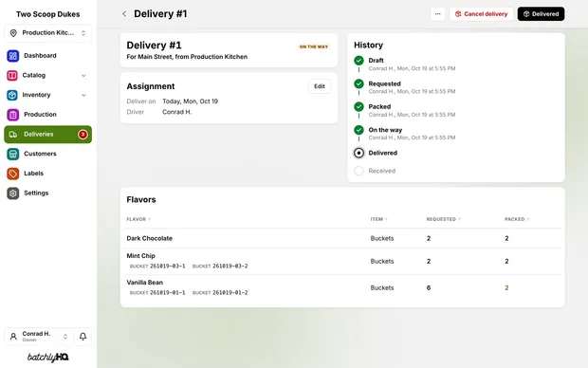Edit the Assignment details
Image resolution: width=588 pixels, height=368 pixels.
tap(320, 86)
